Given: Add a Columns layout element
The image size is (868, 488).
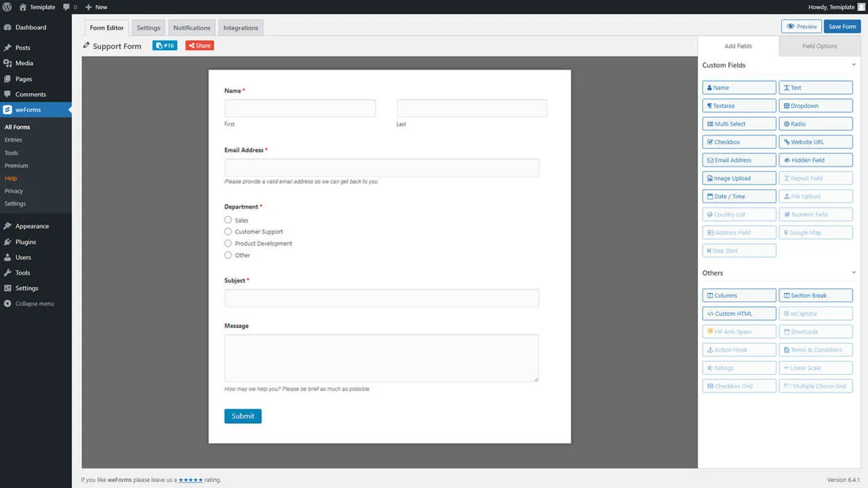Looking at the screenshot, I should (739, 296).
